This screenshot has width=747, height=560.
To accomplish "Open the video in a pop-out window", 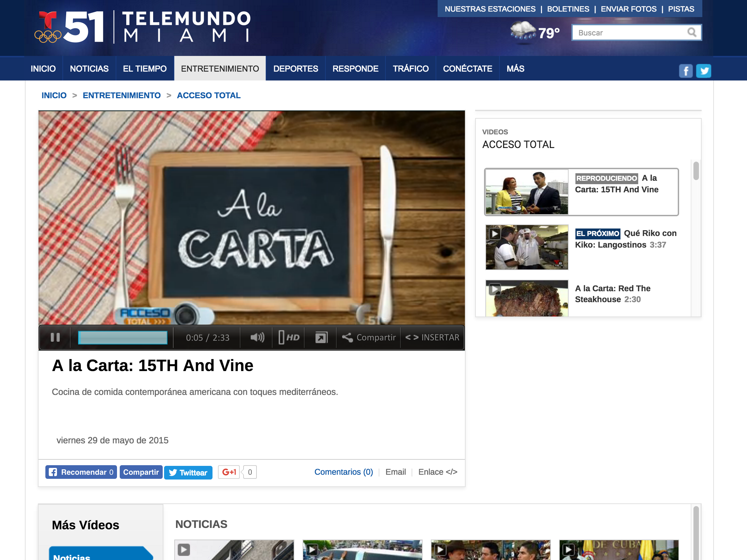I will point(321,337).
